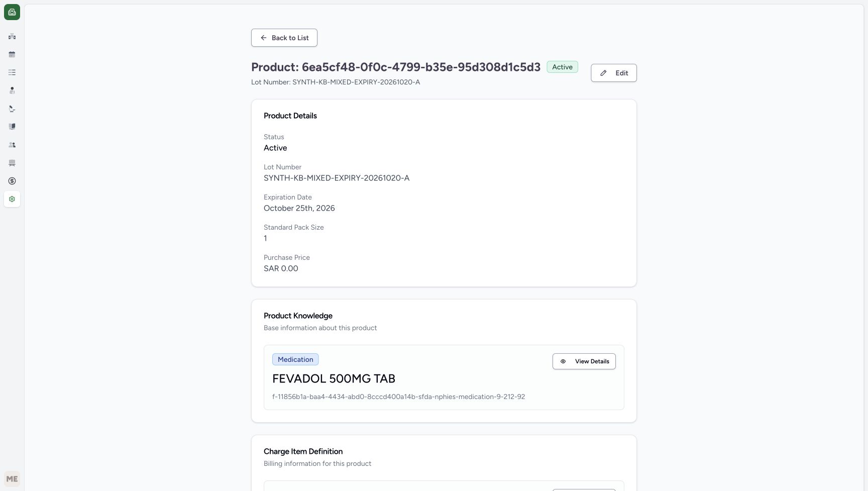Open the dollar billing icon in sidebar
The width and height of the screenshot is (868, 491).
click(x=12, y=181)
